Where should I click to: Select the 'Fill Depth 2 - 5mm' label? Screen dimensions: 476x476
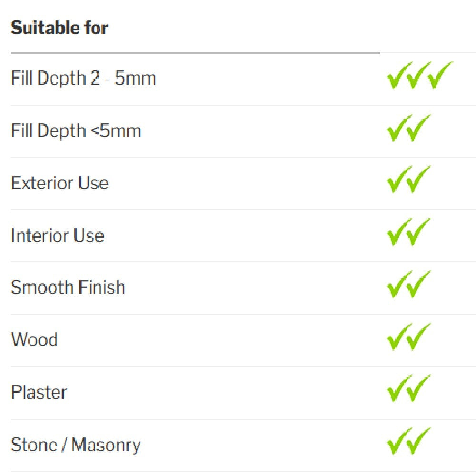point(83,78)
